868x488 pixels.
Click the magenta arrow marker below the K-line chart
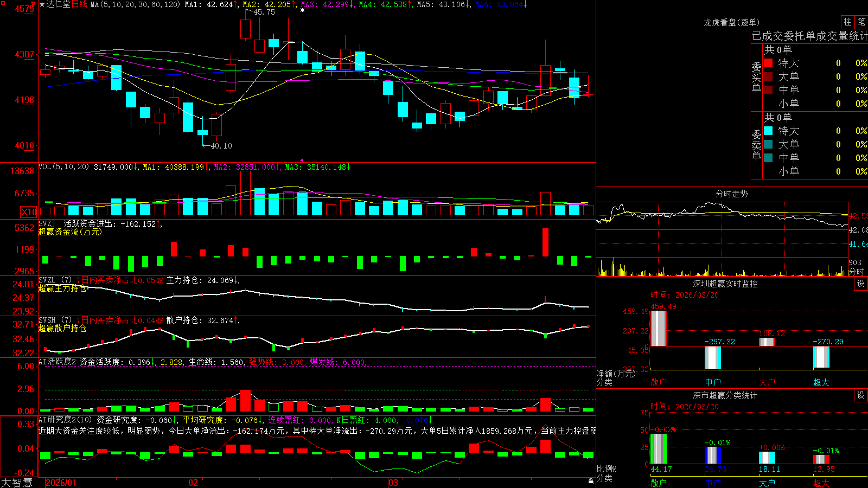(302, 160)
